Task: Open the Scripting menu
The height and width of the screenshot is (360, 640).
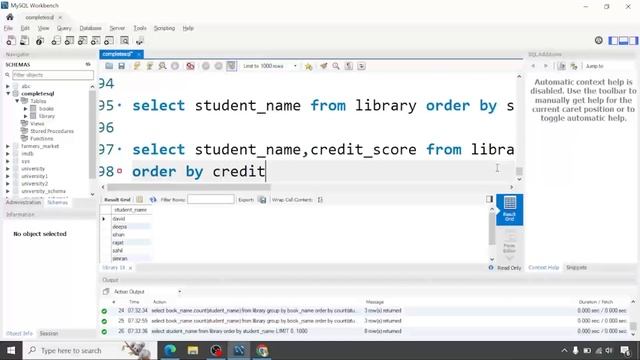Action: coord(164,28)
